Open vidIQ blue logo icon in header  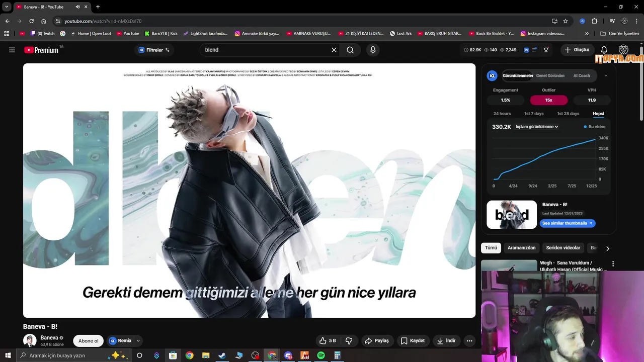[x=526, y=50]
